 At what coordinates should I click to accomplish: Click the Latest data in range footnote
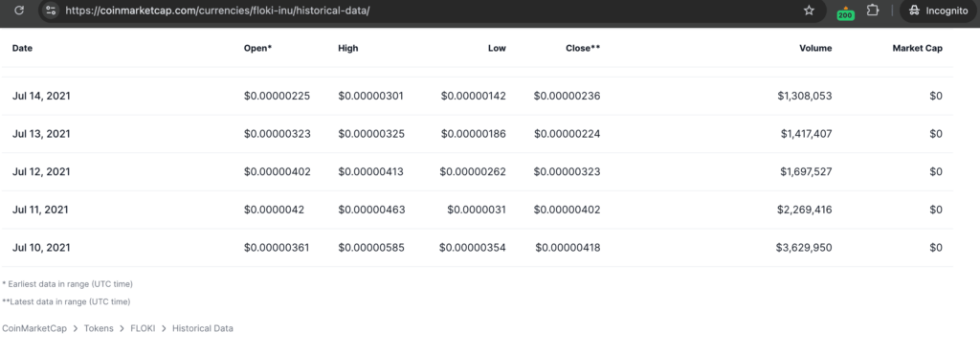[x=66, y=301]
